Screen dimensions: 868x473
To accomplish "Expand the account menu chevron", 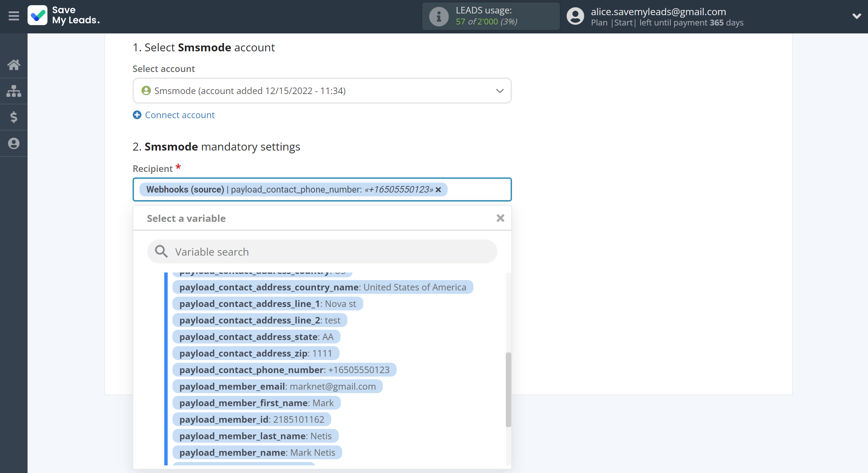I will (856, 16).
